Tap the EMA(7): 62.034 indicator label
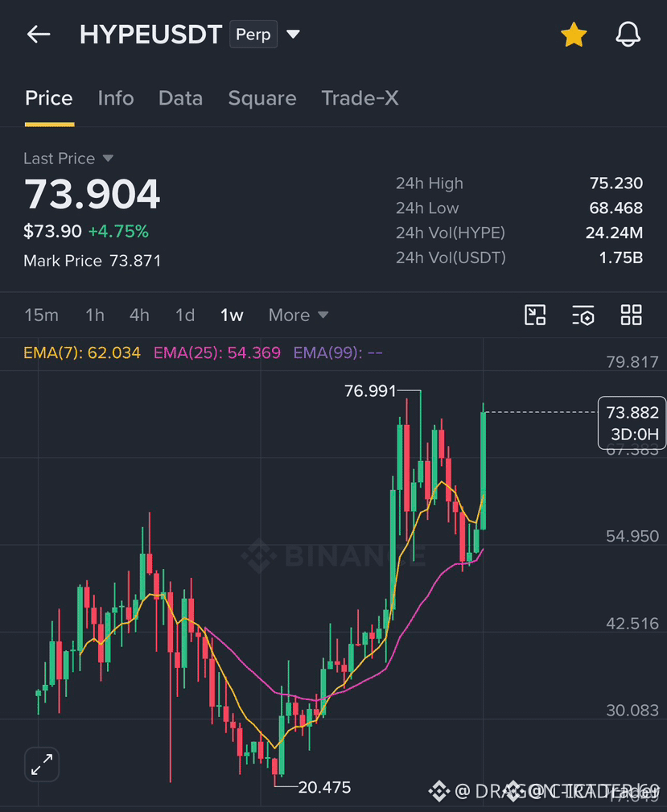The image size is (667, 812). coord(82,352)
